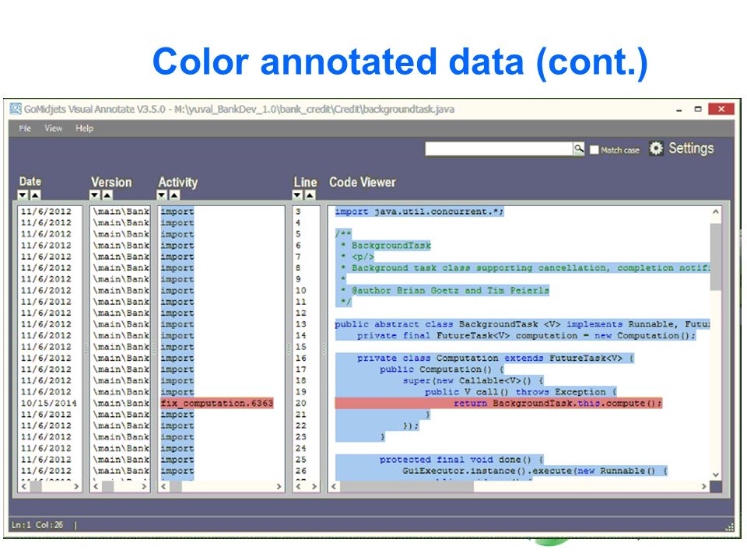
Task: Click the Date column header
Action: tap(30, 181)
